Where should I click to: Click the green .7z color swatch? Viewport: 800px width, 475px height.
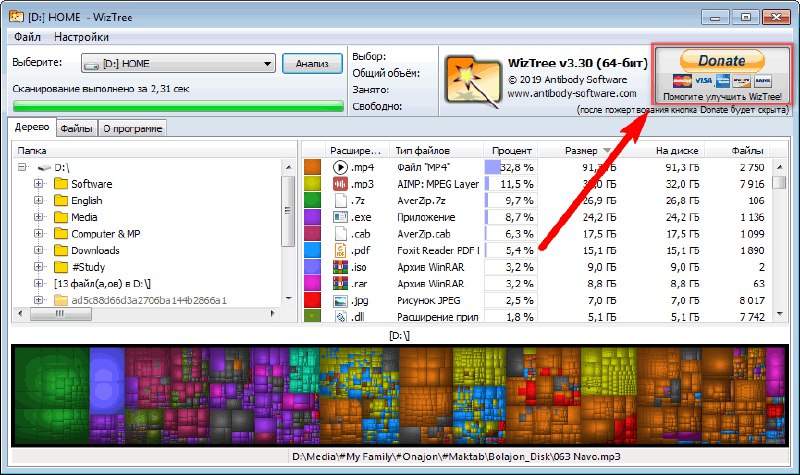pos(312,201)
